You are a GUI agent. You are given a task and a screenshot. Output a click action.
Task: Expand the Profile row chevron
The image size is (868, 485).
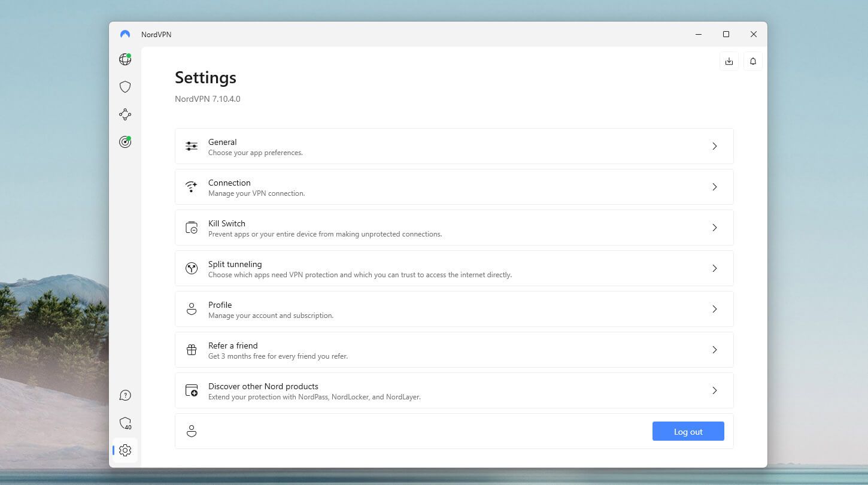tap(714, 309)
